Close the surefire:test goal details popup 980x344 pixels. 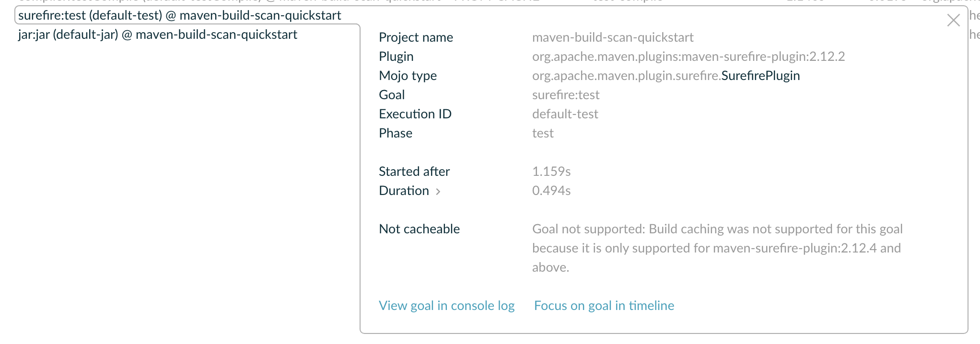tap(953, 20)
